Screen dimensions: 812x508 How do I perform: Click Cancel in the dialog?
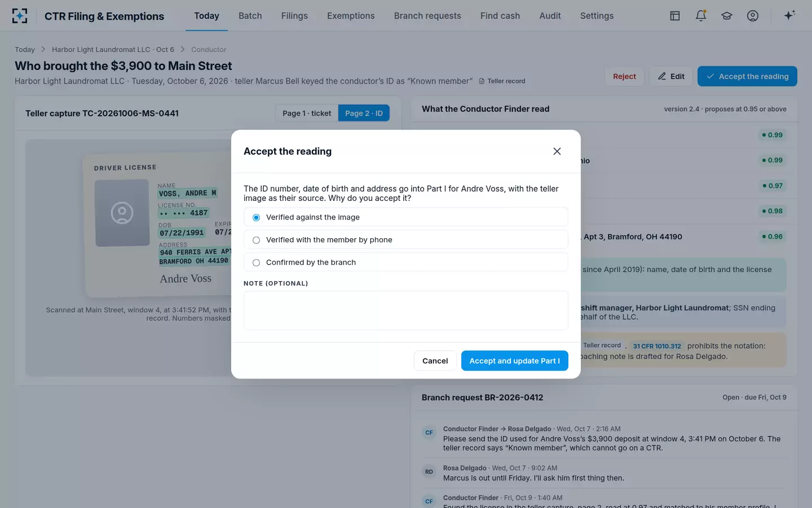tap(435, 361)
